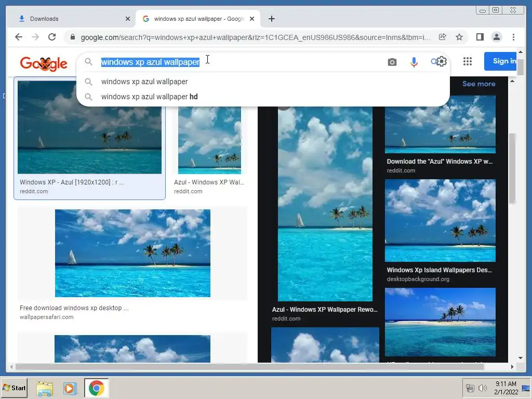Open the Download the "Azul" Windows XP related image
This screenshot has height=399, width=532.
click(x=440, y=125)
